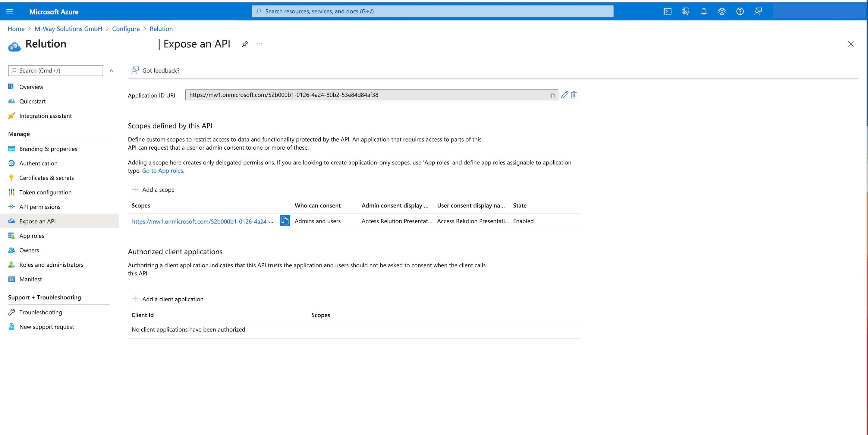868x435 pixels.
Task: Click Add a scope button
Action: tap(153, 189)
